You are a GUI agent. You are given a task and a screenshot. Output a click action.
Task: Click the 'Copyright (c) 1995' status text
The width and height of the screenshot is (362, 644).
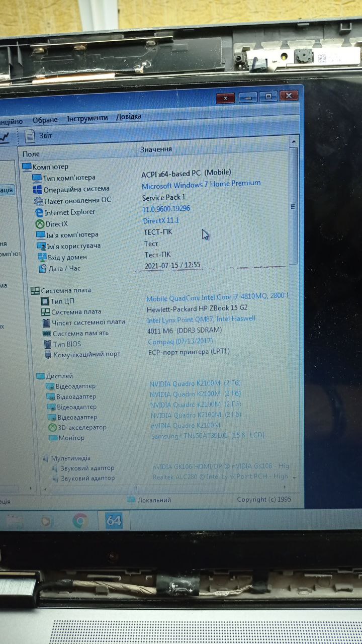[x=264, y=500]
